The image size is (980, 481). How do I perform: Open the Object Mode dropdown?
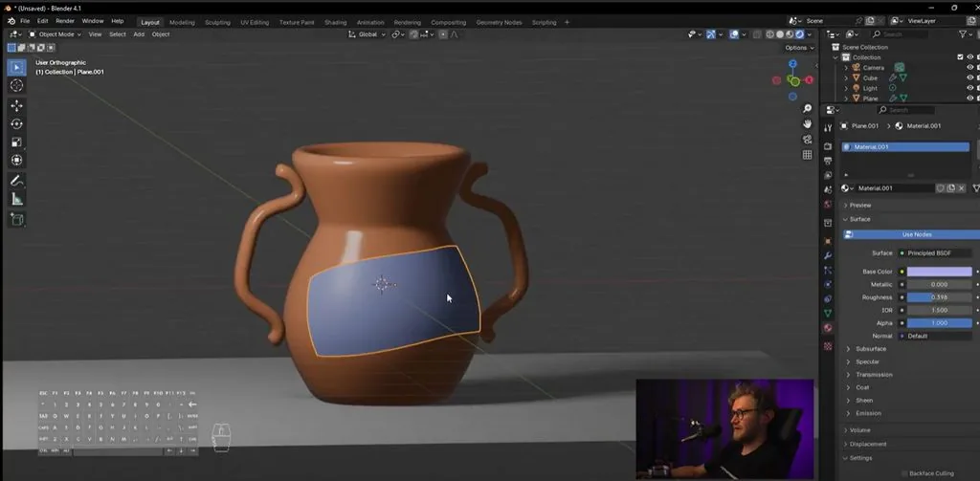point(55,34)
